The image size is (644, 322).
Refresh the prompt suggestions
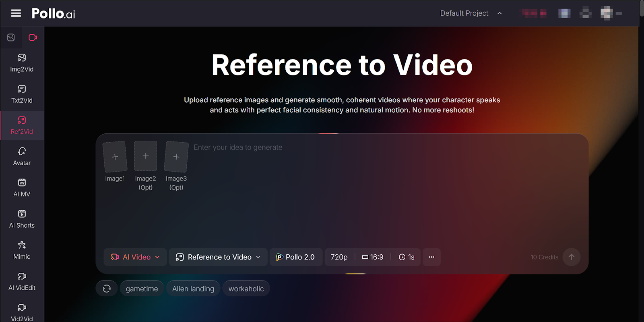[x=107, y=289]
